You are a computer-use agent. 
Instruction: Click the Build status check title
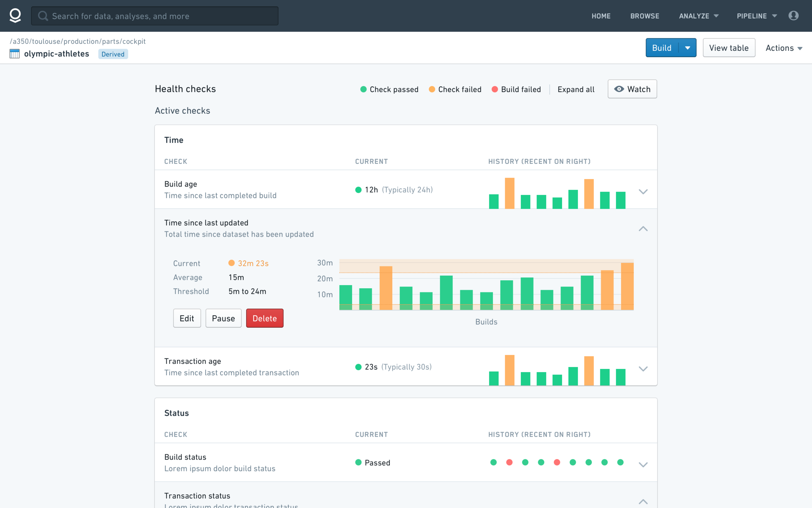point(185,457)
